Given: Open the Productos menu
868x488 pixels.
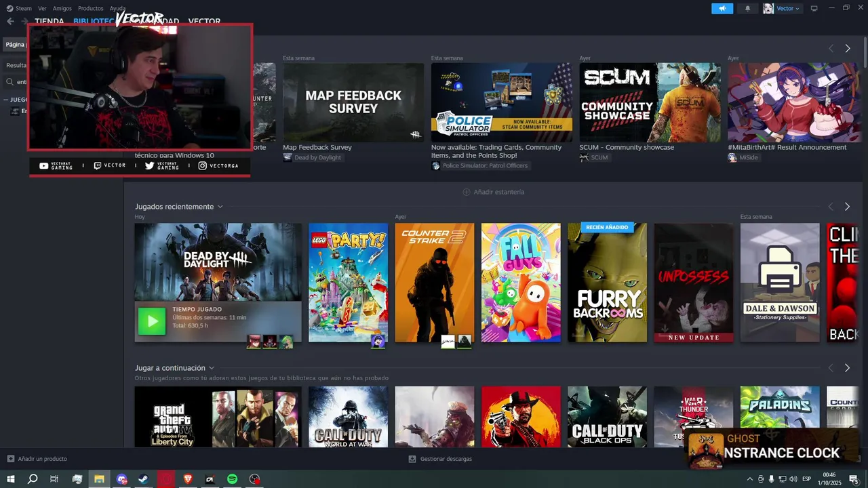Looking at the screenshot, I should [91, 8].
